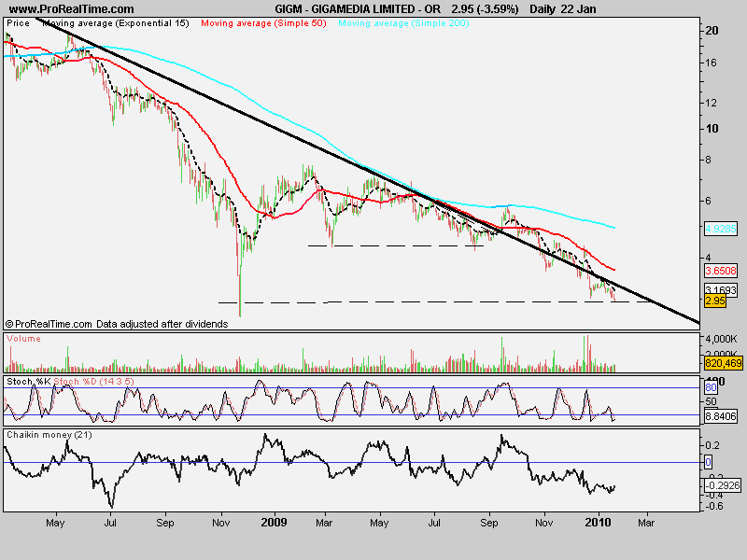Click the Volume panel label
747x560 pixels.
(24, 339)
